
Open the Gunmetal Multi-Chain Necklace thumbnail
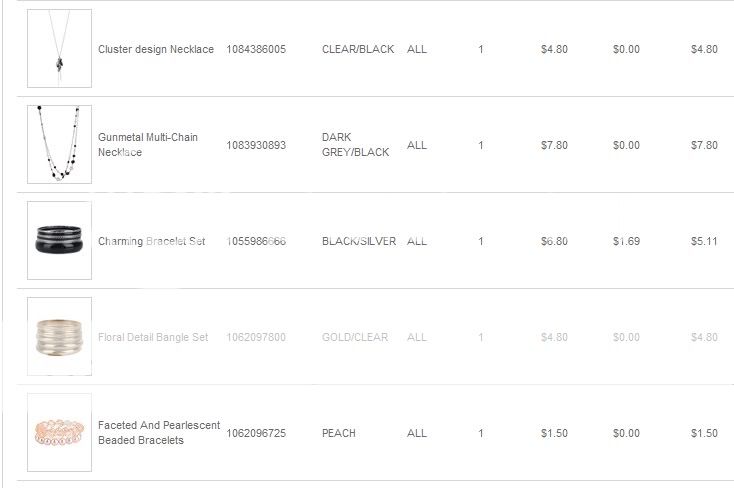pyautogui.click(x=59, y=144)
